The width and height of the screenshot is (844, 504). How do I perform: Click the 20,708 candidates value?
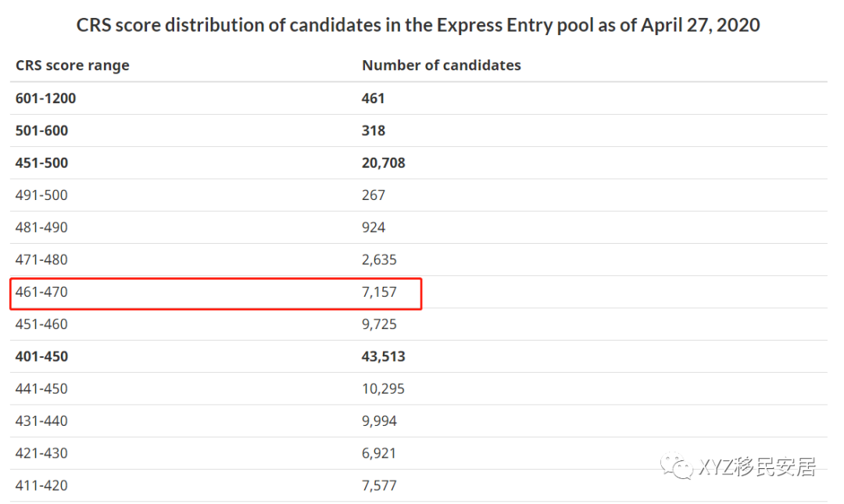click(x=384, y=163)
